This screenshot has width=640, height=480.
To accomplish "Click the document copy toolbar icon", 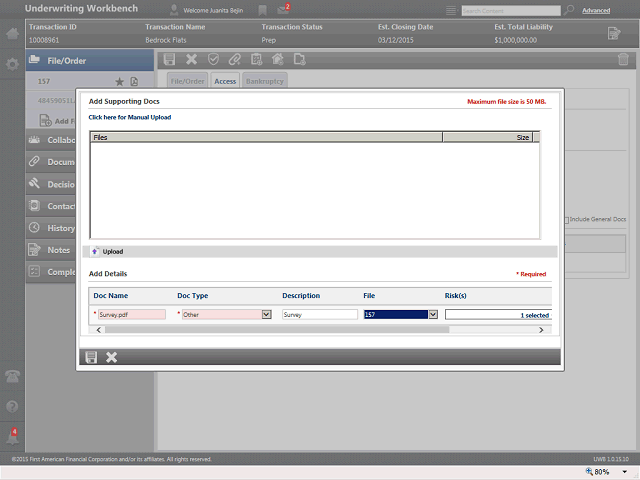I will click(300, 60).
